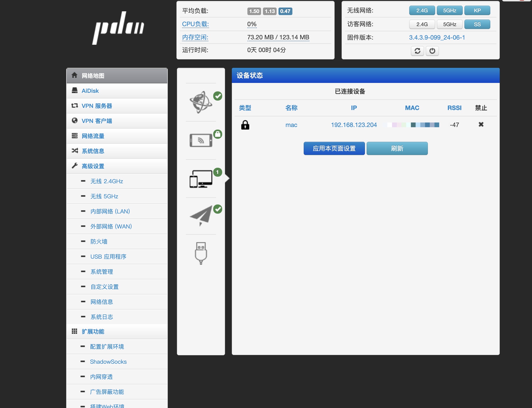This screenshot has width=532, height=408.
Task: Open firmware version 3.4.3.9-099_24-06-1 link
Action: point(437,37)
